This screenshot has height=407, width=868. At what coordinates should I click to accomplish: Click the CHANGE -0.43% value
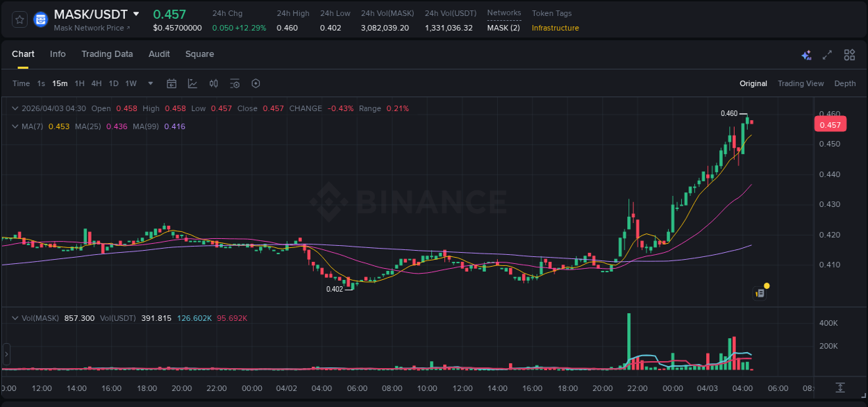[340, 108]
